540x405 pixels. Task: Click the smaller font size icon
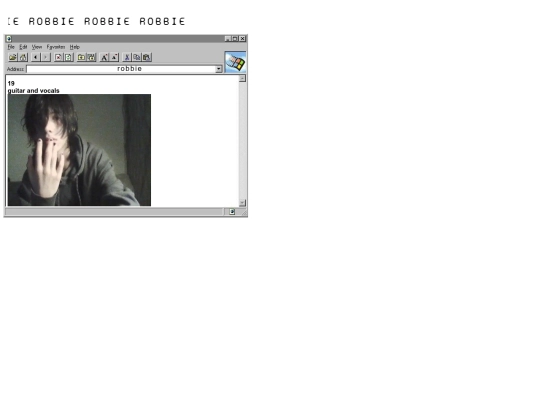(114, 57)
